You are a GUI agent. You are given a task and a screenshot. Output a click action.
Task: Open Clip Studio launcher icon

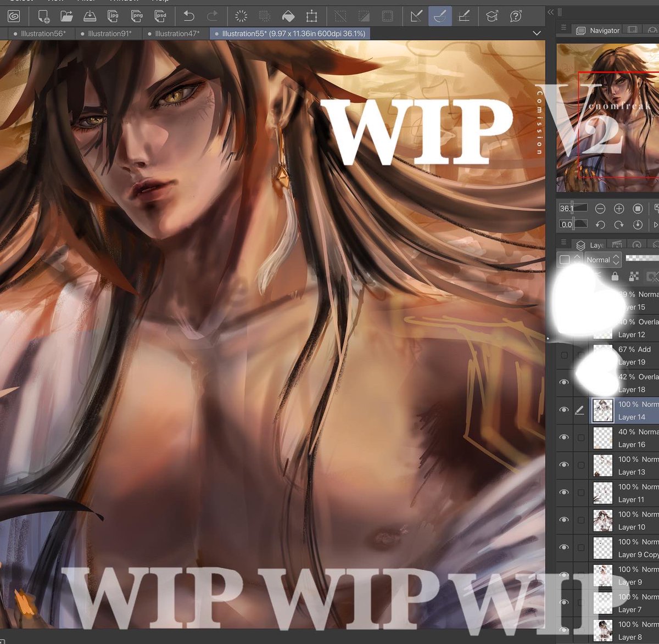click(14, 16)
